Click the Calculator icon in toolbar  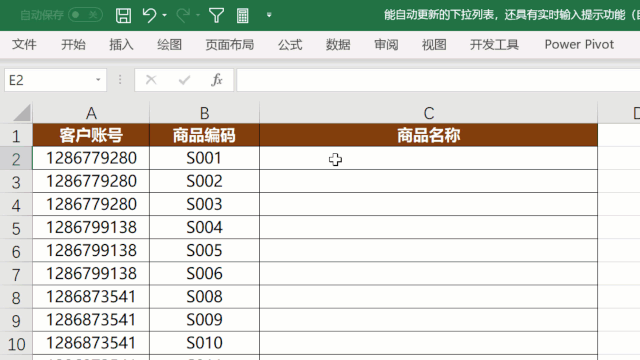tap(242, 16)
